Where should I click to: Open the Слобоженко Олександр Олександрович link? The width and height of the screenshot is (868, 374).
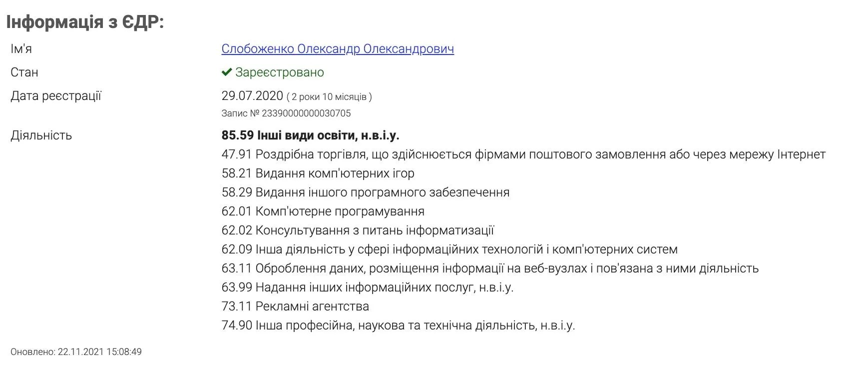click(x=338, y=49)
